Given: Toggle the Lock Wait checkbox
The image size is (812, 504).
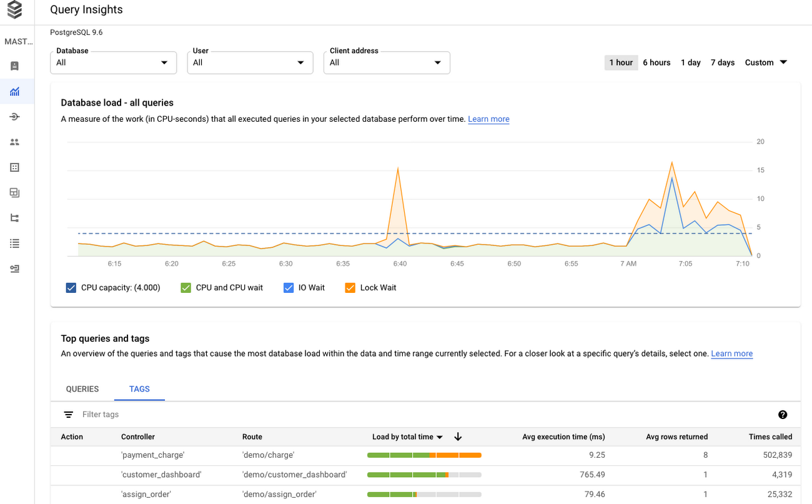Looking at the screenshot, I should (350, 288).
